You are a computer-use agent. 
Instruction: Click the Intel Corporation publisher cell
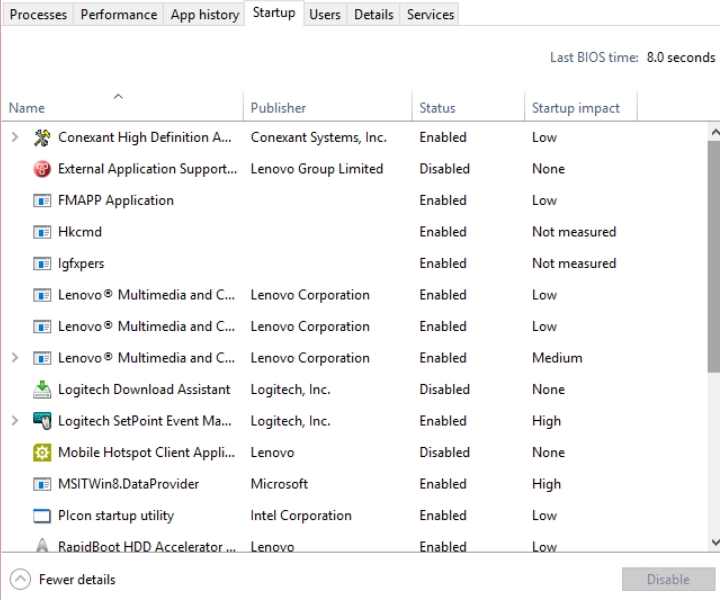point(301,516)
